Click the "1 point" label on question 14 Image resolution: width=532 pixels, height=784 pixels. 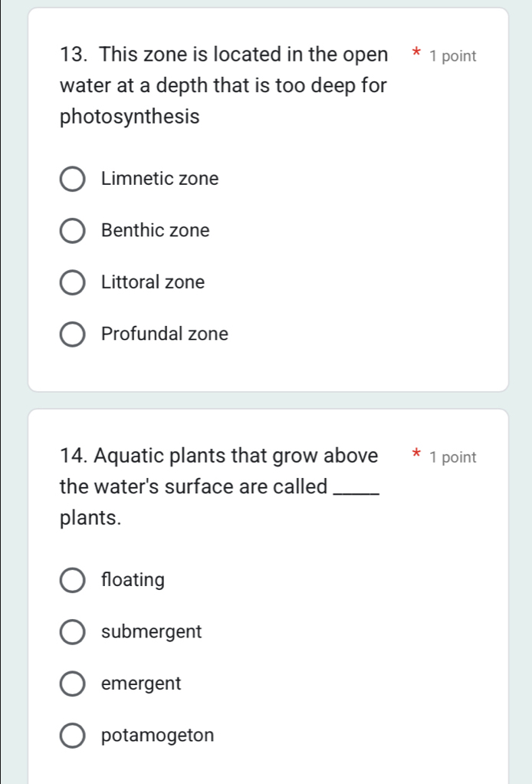click(453, 458)
